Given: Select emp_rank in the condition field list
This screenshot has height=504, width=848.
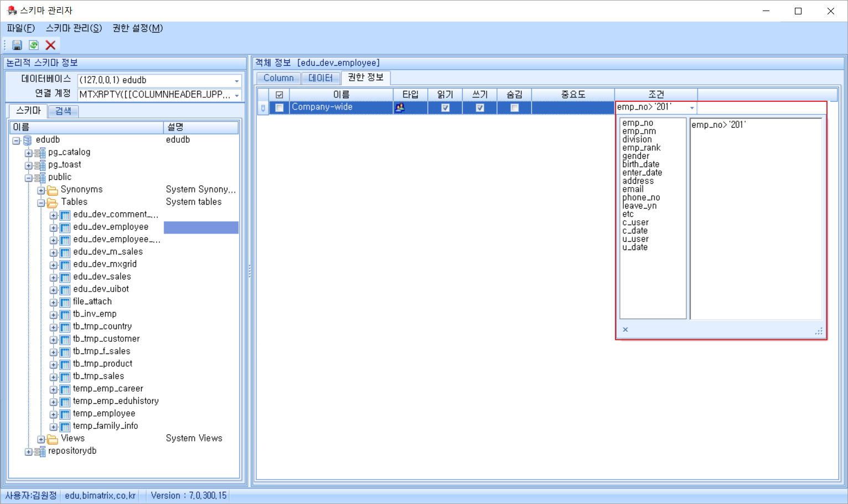Looking at the screenshot, I should (x=641, y=148).
